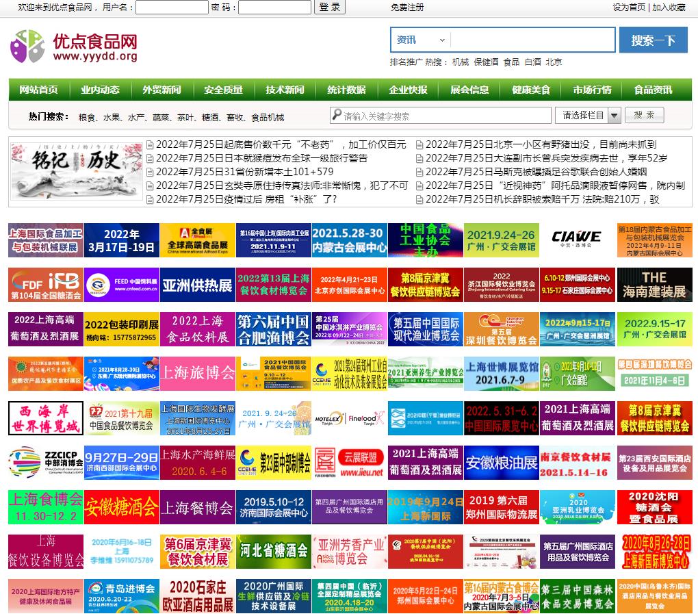This screenshot has height=616, width=698.
Task: Click the 云展联盟 www.iieu.net banner
Action: tap(350, 463)
